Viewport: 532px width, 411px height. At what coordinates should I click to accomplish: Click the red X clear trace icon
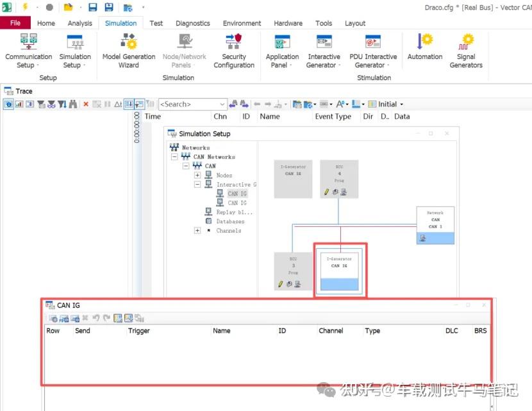point(86,104)
